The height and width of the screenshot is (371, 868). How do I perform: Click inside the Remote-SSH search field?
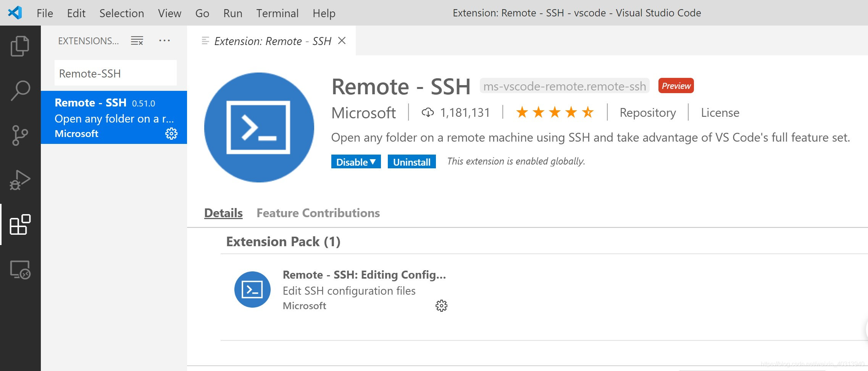pyautogui.click(x=115, y=73)
